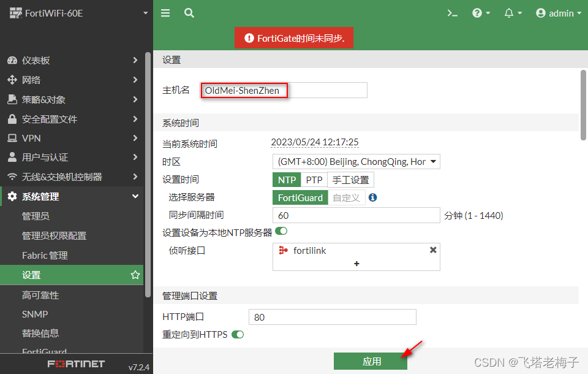
Task: Expand the 仪表板 menu chevron
Action: click(135, 60)
